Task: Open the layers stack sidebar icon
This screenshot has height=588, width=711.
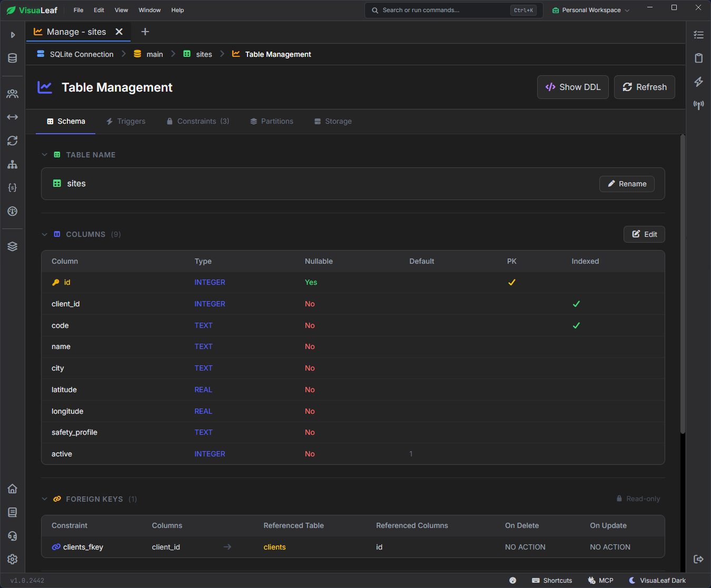Action: [x=13, y=246]
